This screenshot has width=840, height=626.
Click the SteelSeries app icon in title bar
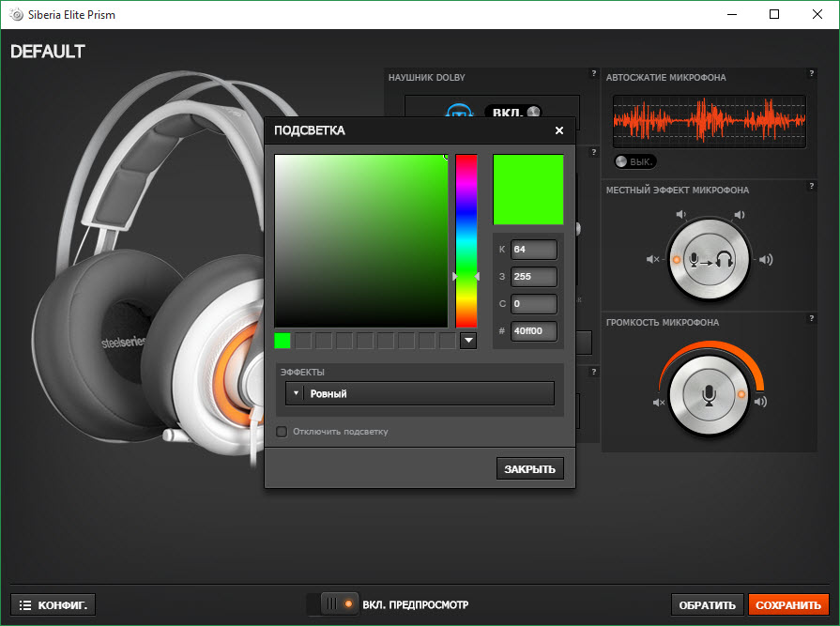click(16, 14)
